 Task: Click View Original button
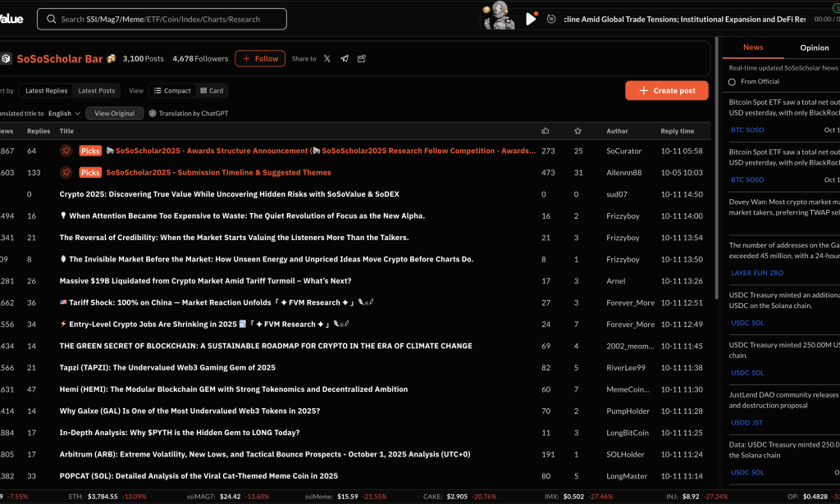pyautogui.click(x=115, y=113)
